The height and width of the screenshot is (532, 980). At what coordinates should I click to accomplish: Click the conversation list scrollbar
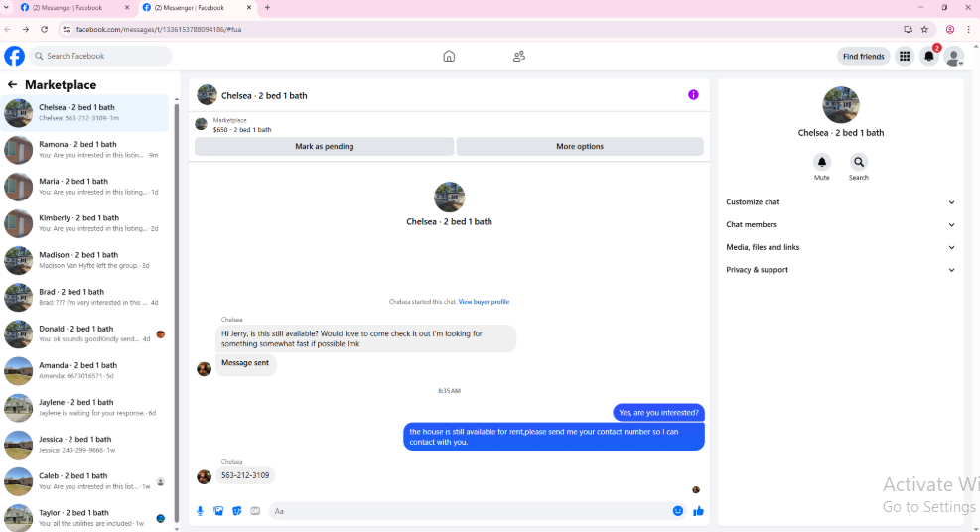point(177,313)
